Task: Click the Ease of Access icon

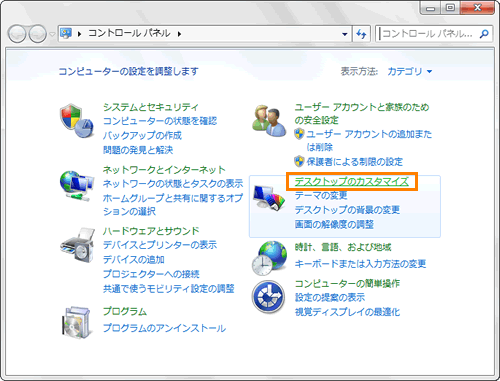Action: 269,297
